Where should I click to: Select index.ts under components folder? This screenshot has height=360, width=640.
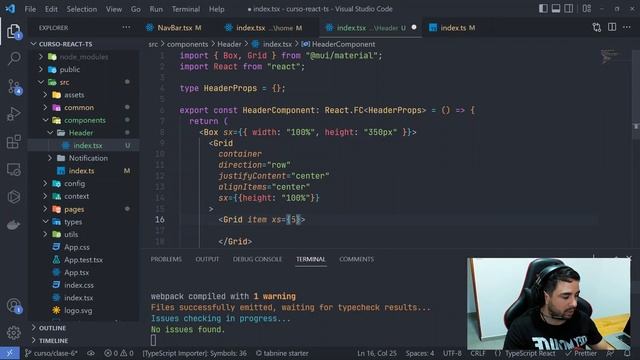(x=81, y=171)
